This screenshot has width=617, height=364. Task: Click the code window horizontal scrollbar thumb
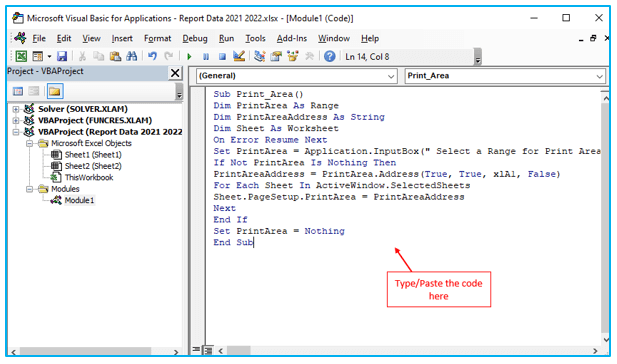click(x=238, y=350)
